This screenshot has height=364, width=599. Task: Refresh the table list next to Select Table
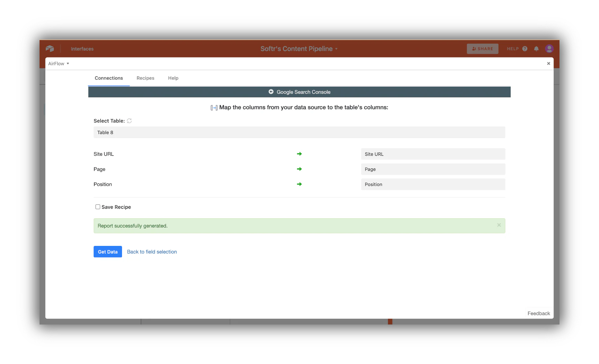129,121
